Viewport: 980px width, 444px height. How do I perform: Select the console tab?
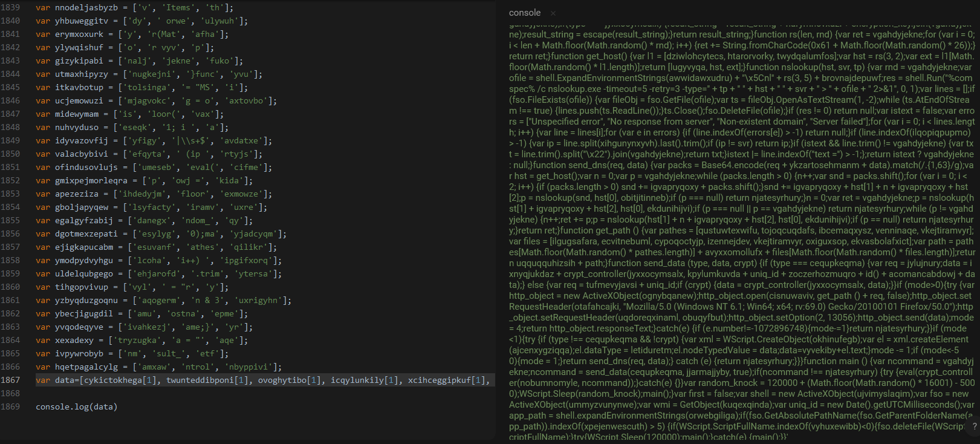tap(525, 13)
